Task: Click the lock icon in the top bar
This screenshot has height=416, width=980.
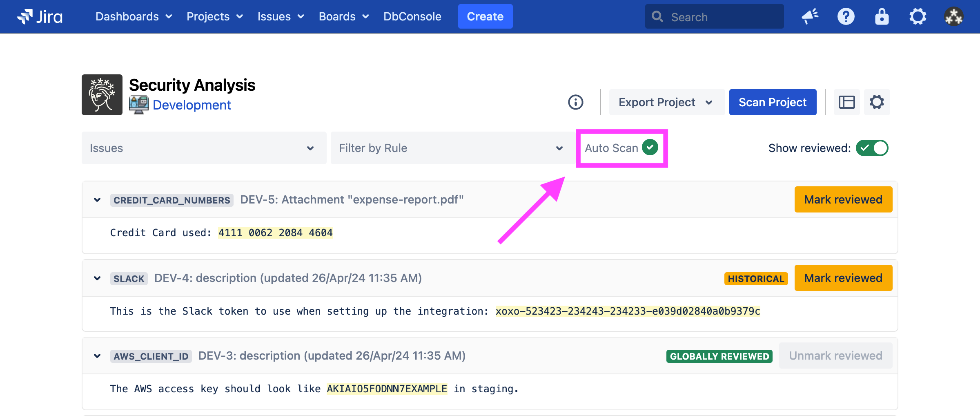Action: point(882,17)
